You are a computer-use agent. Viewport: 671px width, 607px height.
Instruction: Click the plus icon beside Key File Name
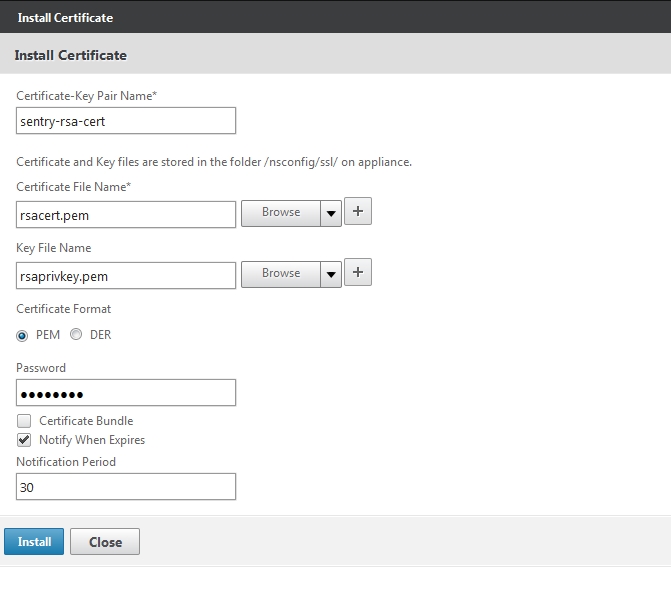click(358, 273)
